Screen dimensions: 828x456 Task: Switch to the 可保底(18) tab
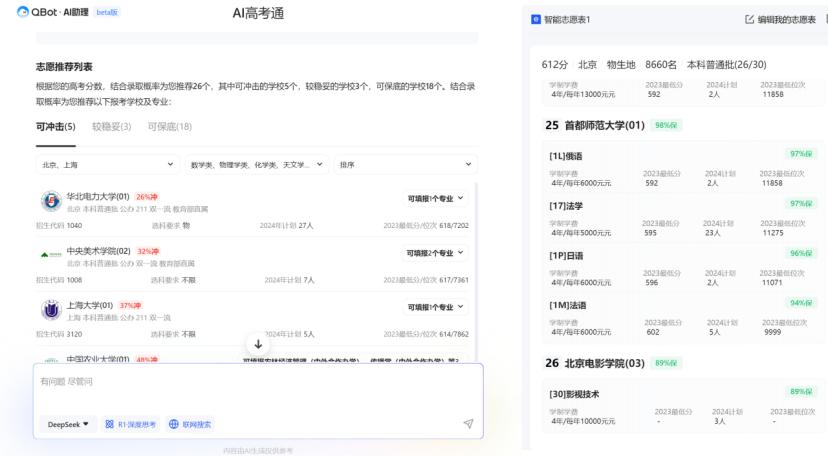170,127
